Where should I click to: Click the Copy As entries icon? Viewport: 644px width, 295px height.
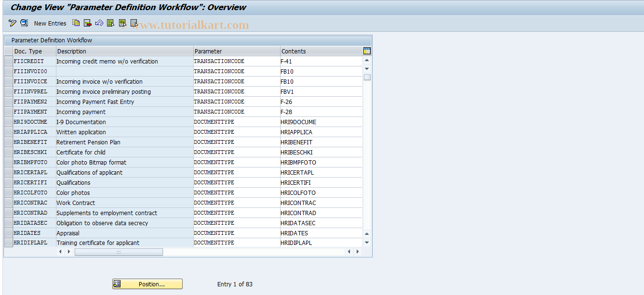pyautogui.click(x=76, y=23)
